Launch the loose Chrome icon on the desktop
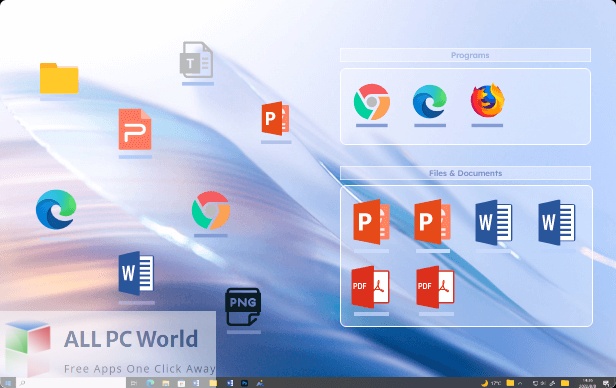 tap(211, 210)
